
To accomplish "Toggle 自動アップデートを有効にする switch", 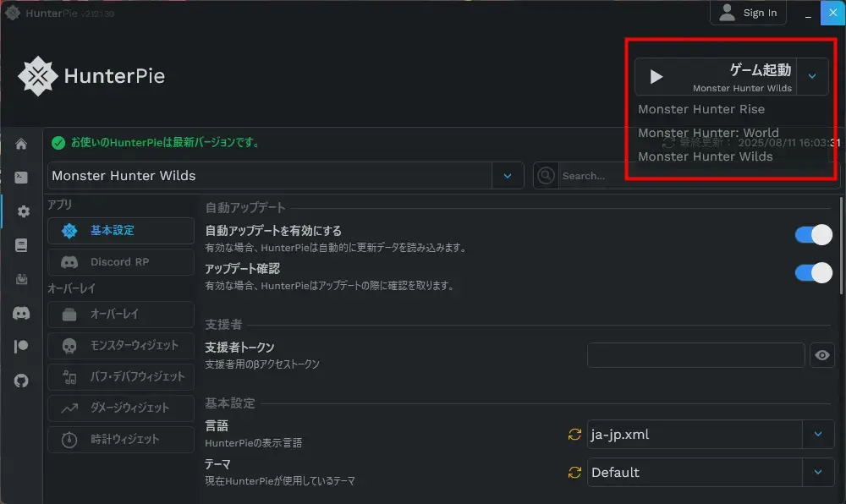I will (814, 235).
